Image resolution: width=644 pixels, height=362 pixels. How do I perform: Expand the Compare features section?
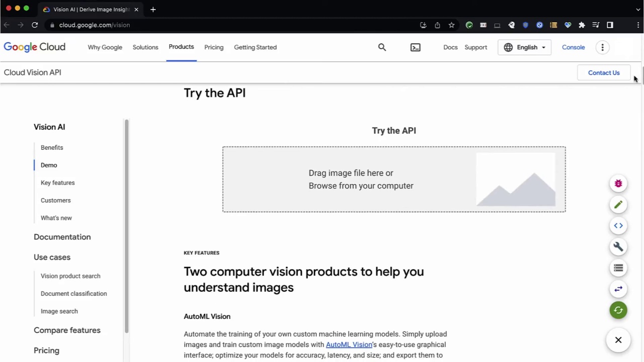[67, 330]
